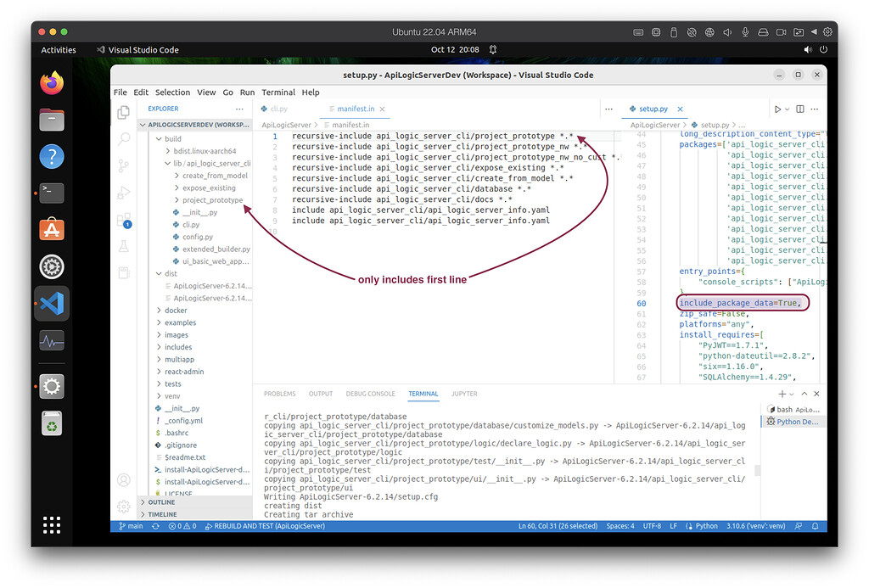Split the editor using the split icon

[800, 109]
